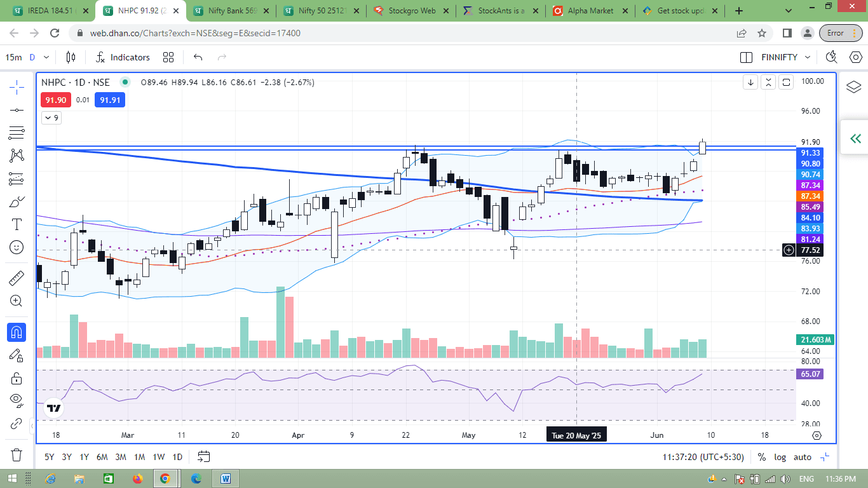Screen dimensions: 868x488
Task: Activate the zoom in tool
Action: pos(17,301)
